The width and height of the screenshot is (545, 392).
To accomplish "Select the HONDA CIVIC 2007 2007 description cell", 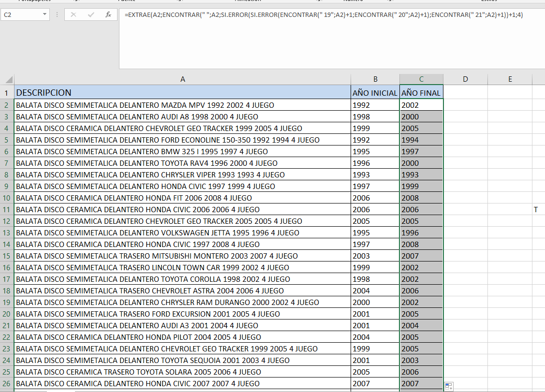I will [x=182, y=383].
